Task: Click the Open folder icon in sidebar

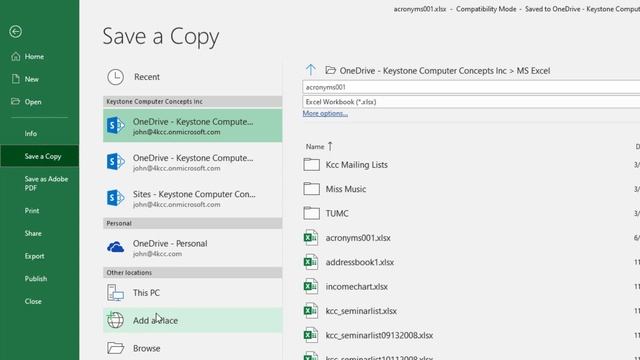Action: tap(16, 101)
